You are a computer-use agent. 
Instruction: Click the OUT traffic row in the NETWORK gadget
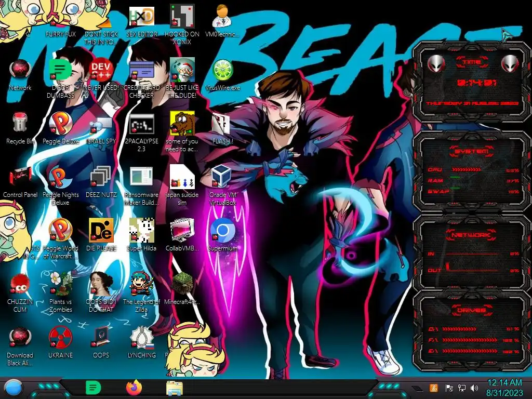coord(473,270)
